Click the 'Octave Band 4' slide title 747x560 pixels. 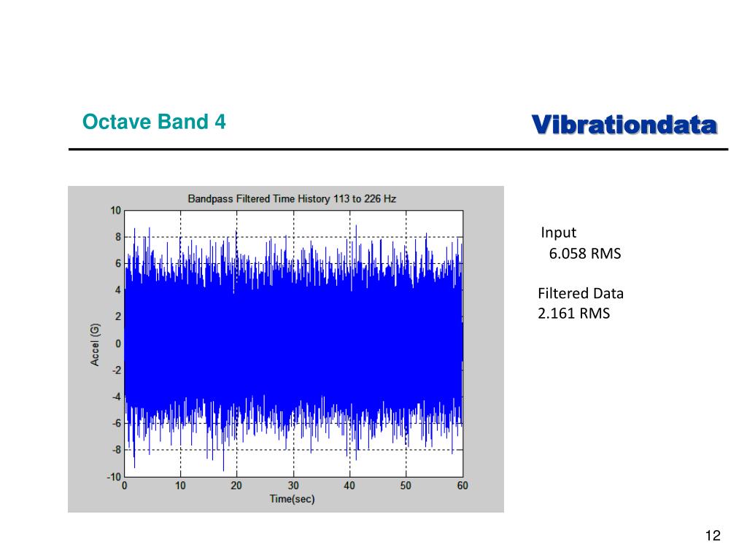(x=154, y=122)
